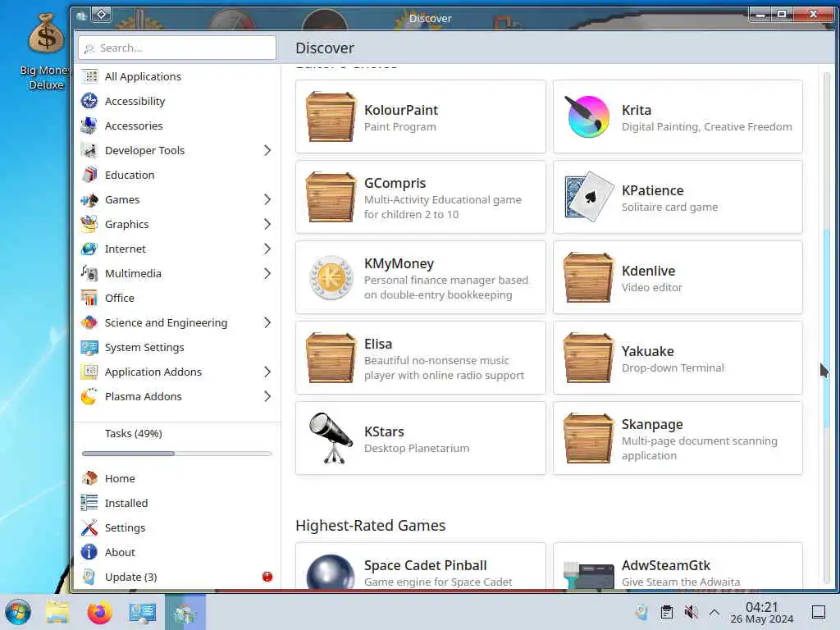Show hidden system tray icons arrow
The height and width of the screenshot is (630, 840).
coord(714,612)
